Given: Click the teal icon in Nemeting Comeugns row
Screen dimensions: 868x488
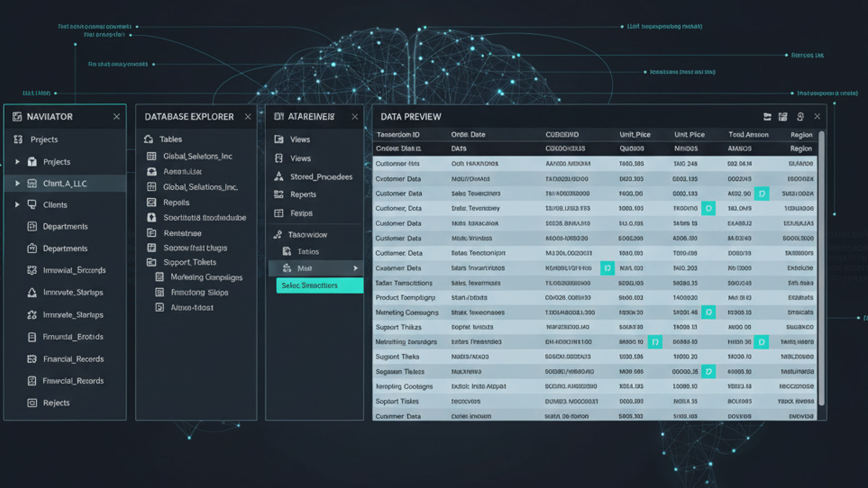Looking at the screenshot, I should tap(708, 312).
